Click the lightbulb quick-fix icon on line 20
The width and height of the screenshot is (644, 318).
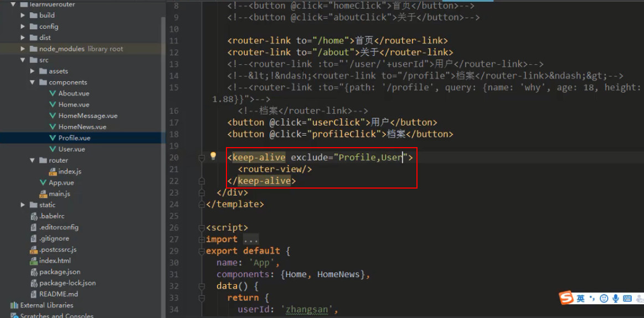point(213,156)
